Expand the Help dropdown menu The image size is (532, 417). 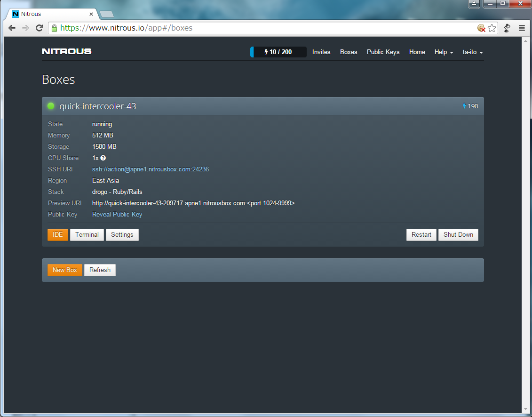point(444,52)
